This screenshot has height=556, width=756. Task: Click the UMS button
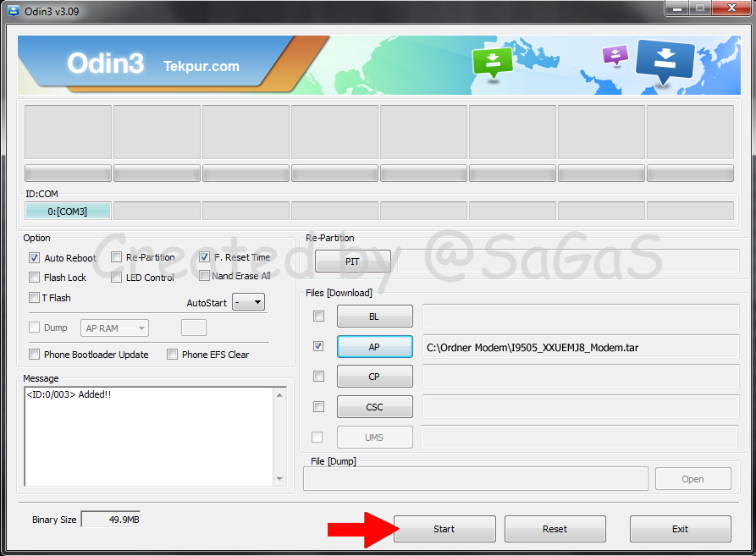[x=375, y=437]
